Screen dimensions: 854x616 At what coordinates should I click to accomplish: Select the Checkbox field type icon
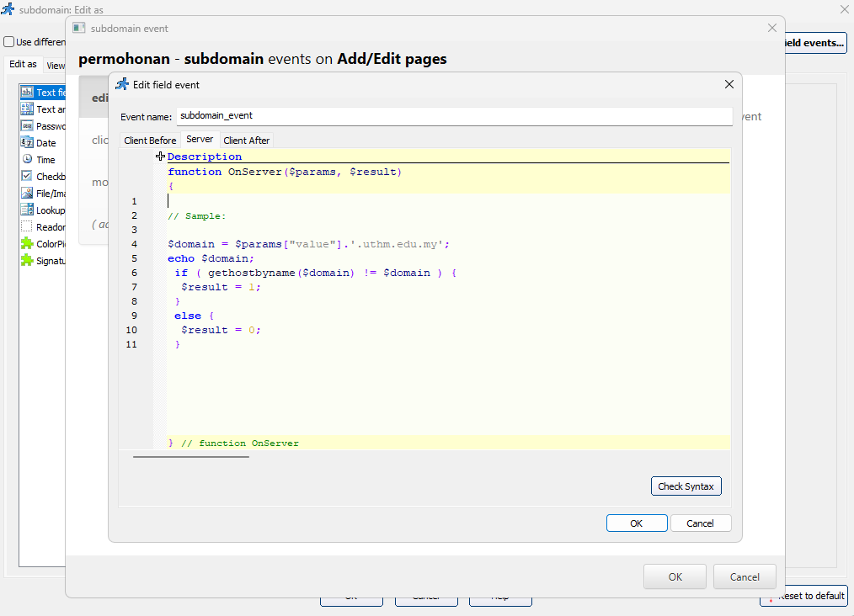pyautogui.click(x=29, y=175)
